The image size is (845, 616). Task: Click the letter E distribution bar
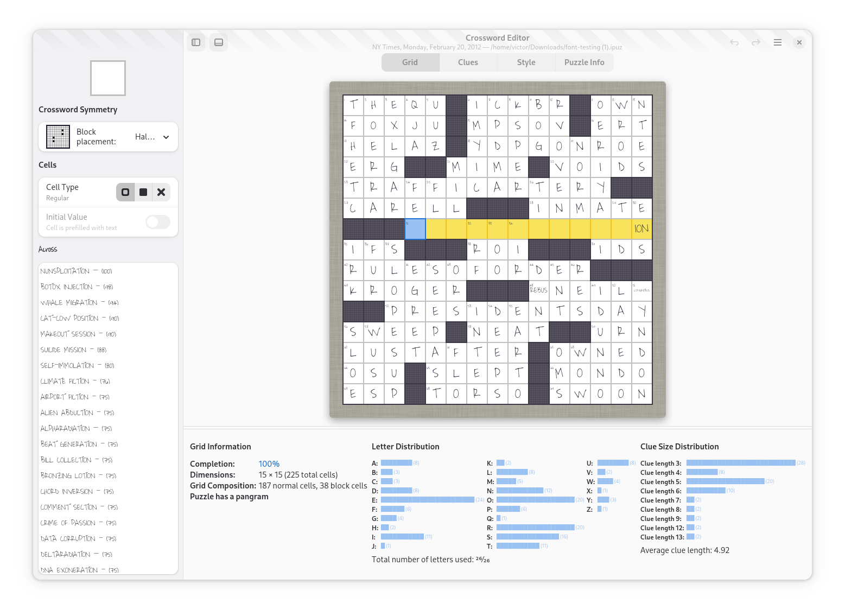click(428, 500)
